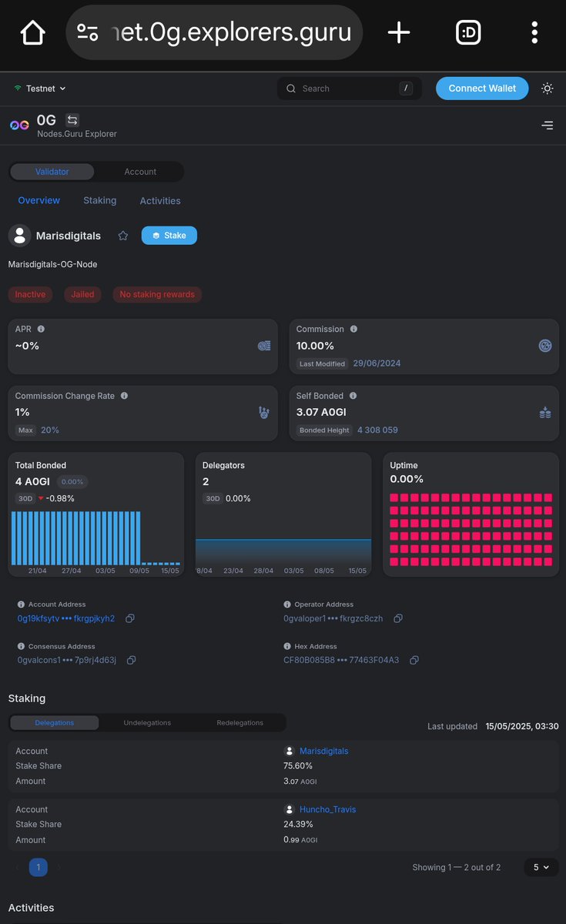
Task: Click APR info icon
Action: [41, 329]
